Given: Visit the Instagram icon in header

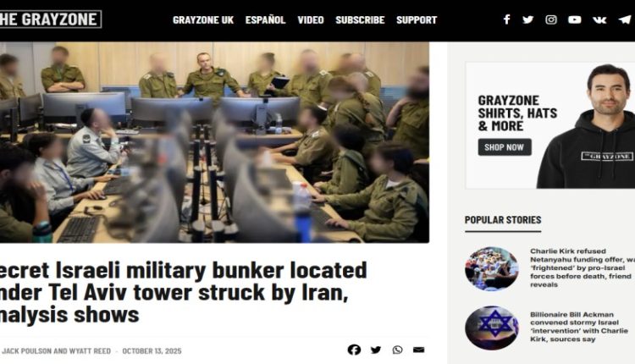Looking at the screenshot, I should point(551,19).
